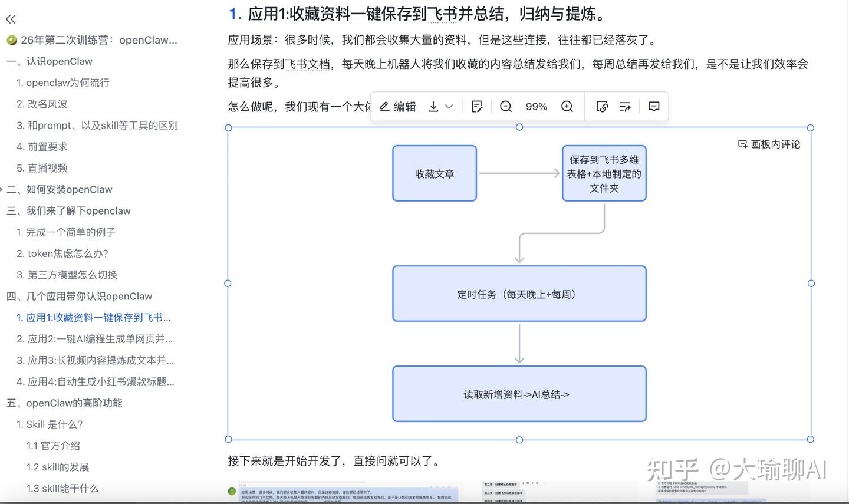The height and width of the screenshot is (504, 849).
Task: Navigate to 4. 应用4:自动生成小红书爆款标题 outline item
Action: coord(96,381)
